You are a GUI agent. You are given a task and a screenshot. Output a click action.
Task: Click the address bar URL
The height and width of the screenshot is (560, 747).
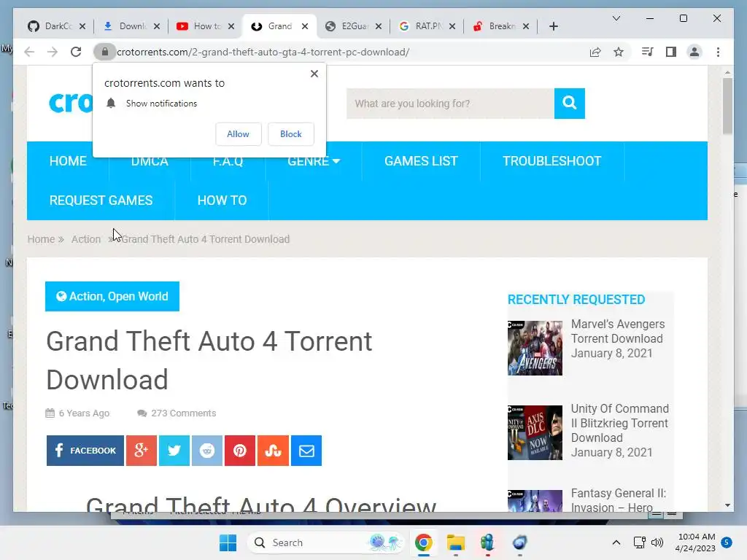pyautogui.click(x=263, y=52)
